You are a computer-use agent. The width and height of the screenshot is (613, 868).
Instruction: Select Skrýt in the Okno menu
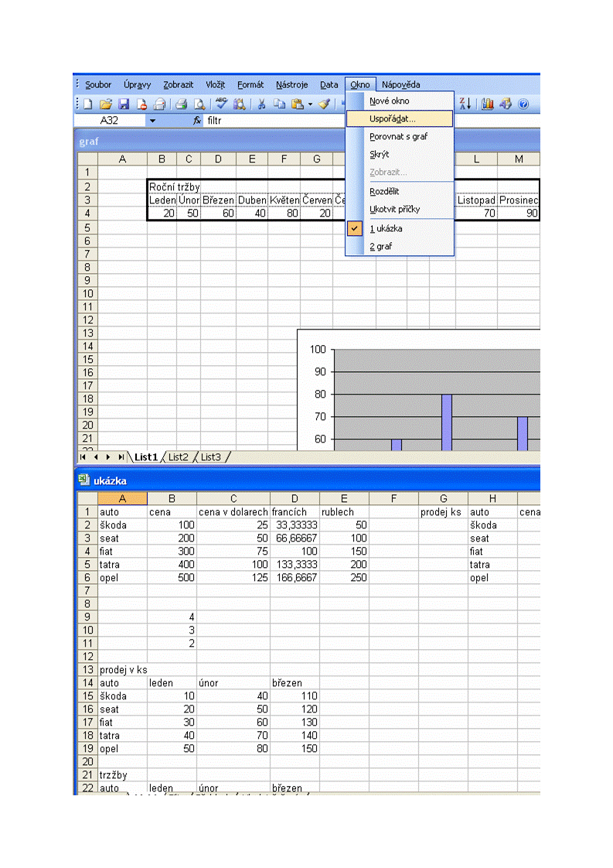(400, 155)
